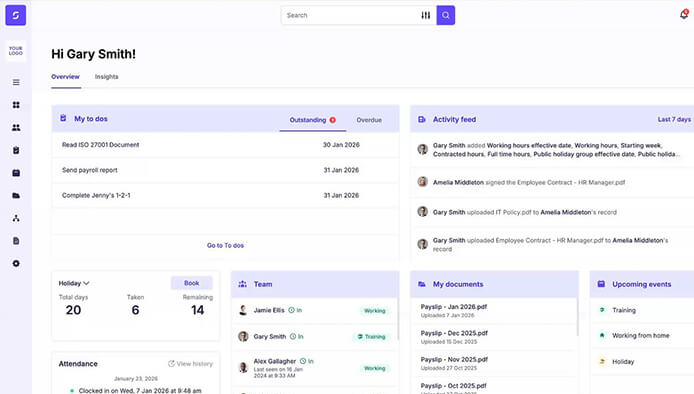Click the Team panel people icon
Image resolution: width=694 pixels, height=394 pixels.
pos(243,284)
